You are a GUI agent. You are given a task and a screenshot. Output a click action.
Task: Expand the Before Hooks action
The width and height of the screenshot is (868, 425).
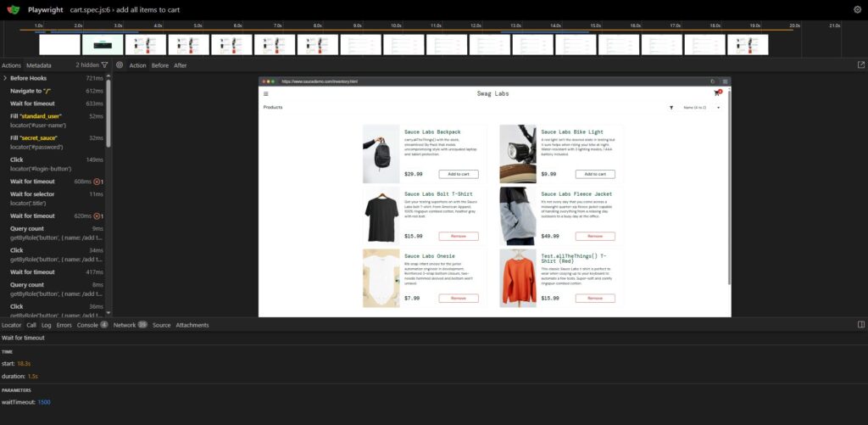tap(5, 78)
